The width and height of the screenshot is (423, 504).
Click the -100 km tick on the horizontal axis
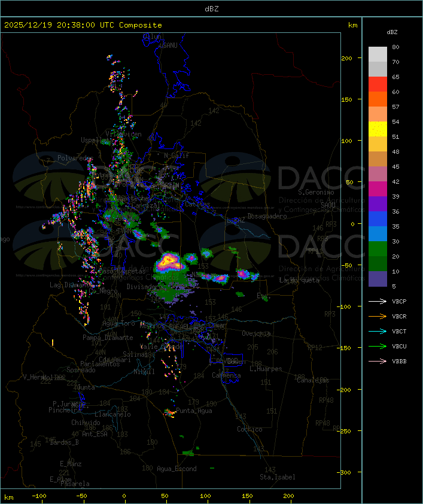[x=39, y=496]
